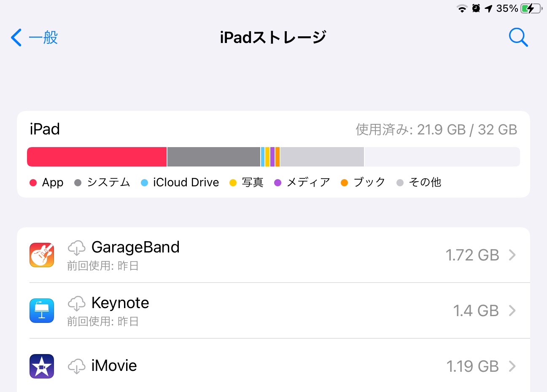Screen dimensions: 547x392
Task: Tap the iMovie star app icon
Action: (x=42, y=366)
